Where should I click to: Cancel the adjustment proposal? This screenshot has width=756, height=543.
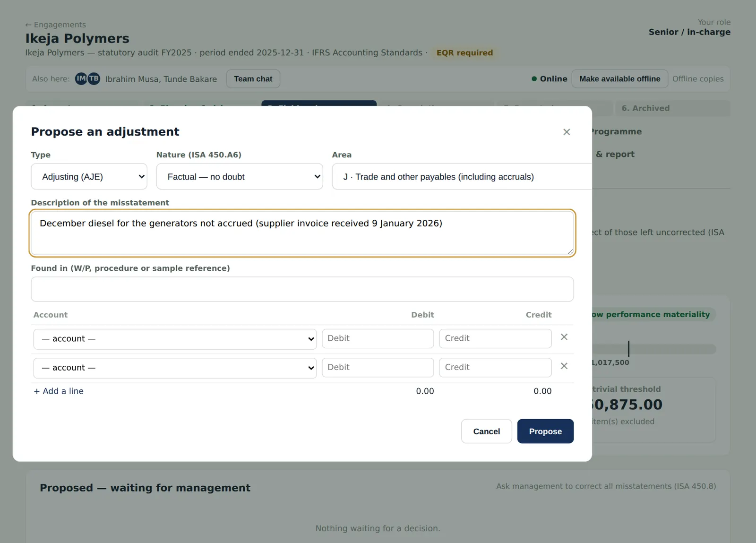click(486, 431)
